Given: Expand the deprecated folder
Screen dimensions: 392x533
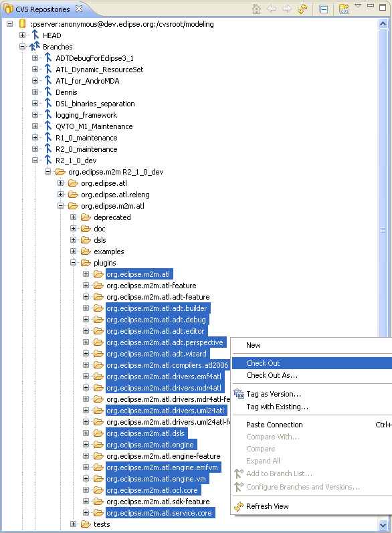Looking at the screenshot, I should click(x=73, y=217).
